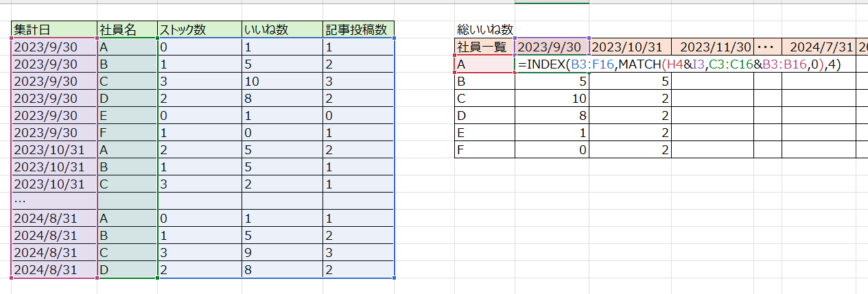
Task: Click the date cell 2023/10/31 for employee B
Action: [x=54, y=167]
